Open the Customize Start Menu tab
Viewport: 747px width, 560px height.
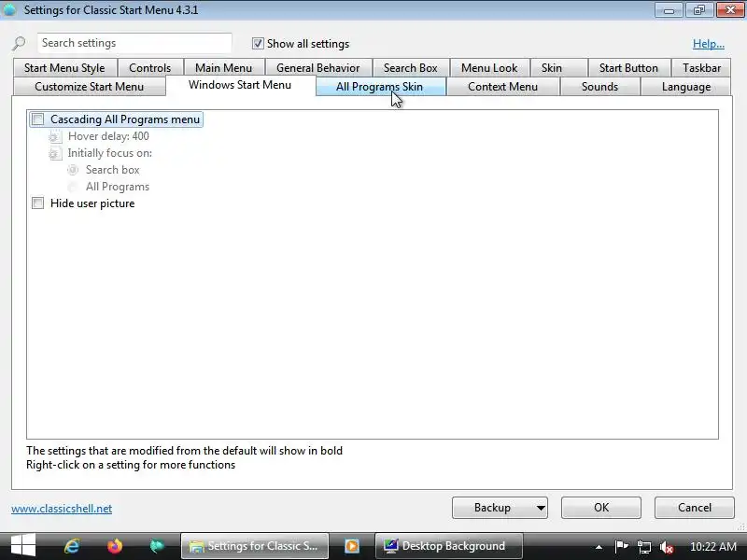(x=89, y=87)
